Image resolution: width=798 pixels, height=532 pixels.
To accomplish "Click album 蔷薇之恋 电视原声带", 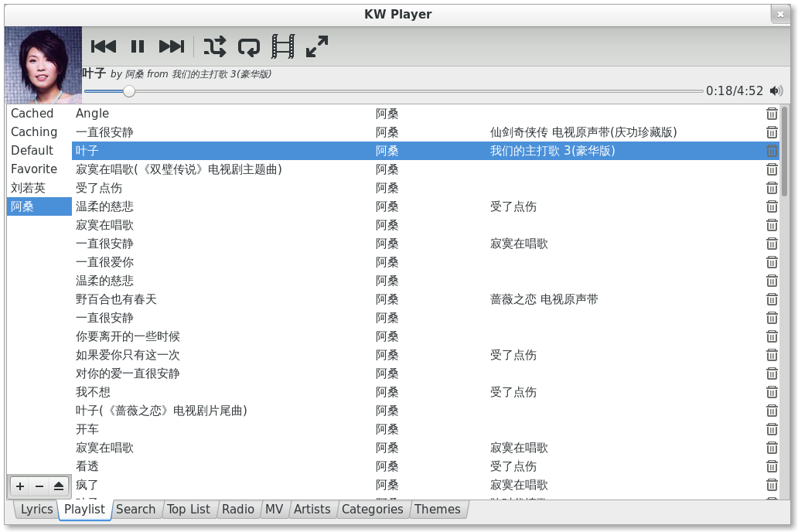I will point(544,299).
